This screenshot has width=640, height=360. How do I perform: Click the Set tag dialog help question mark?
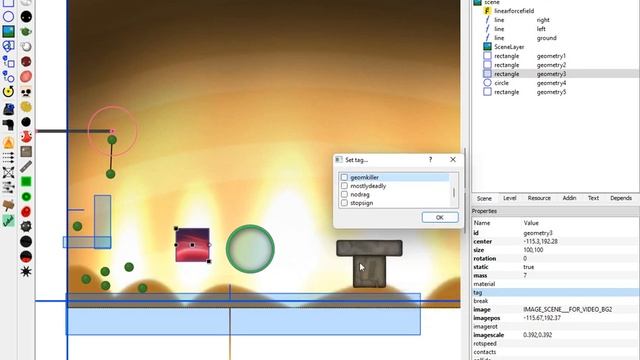430,160
